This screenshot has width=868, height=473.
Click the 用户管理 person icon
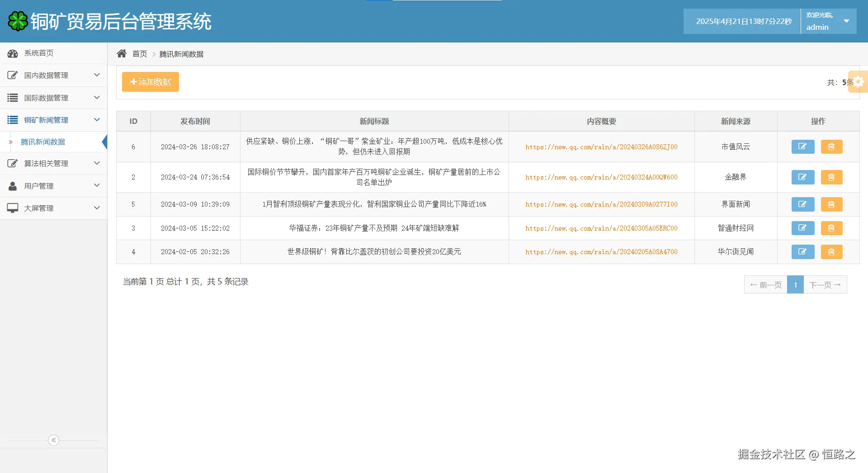[x=13, y=186]
